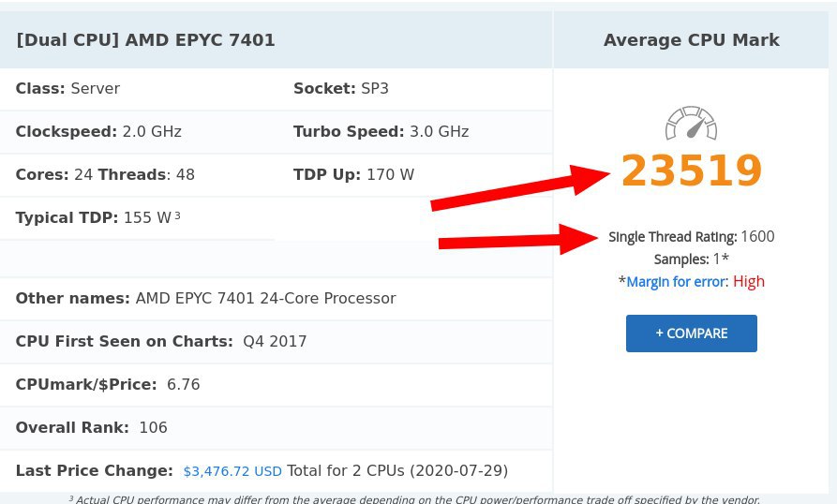Click the Turbo Speed: 3.0 GHz entry

coord(381,132)
